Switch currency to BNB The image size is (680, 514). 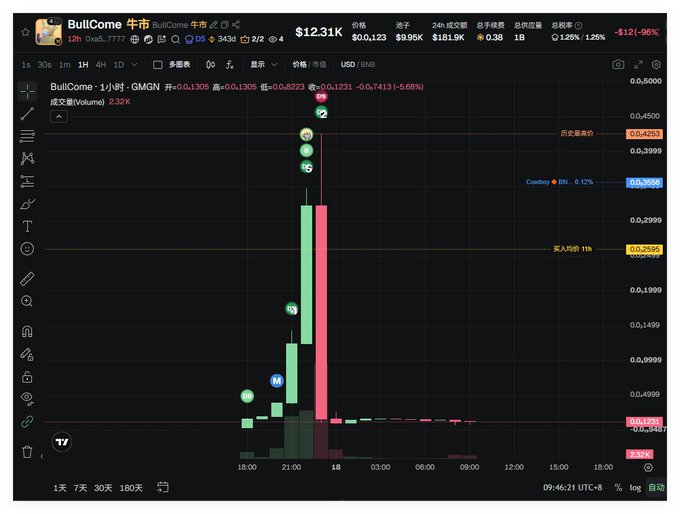(368, 65)
